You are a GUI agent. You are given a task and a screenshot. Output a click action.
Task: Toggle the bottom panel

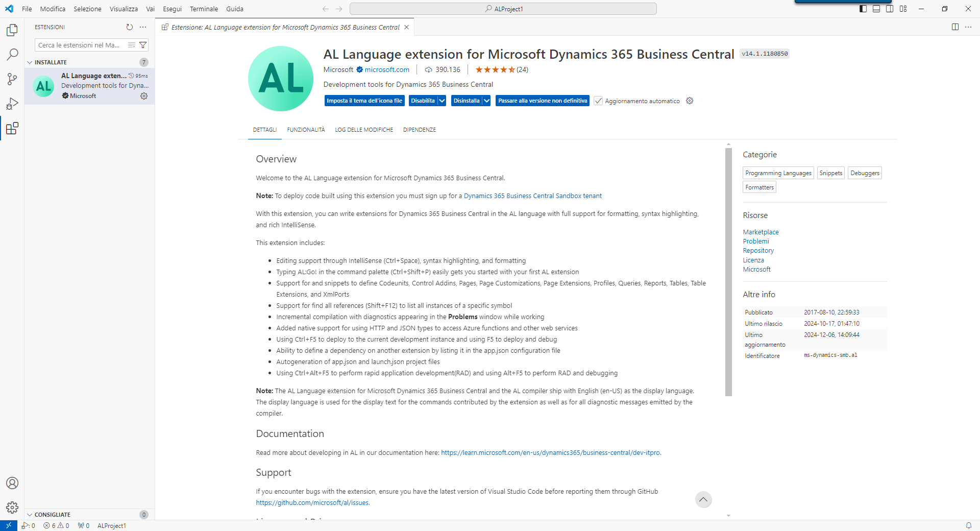(876, 9)
